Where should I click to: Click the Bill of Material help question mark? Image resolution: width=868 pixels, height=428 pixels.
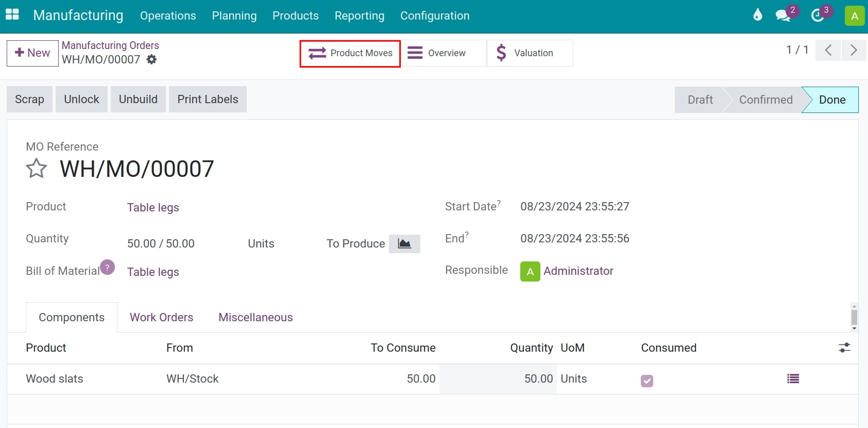click(x=107, y=267)
